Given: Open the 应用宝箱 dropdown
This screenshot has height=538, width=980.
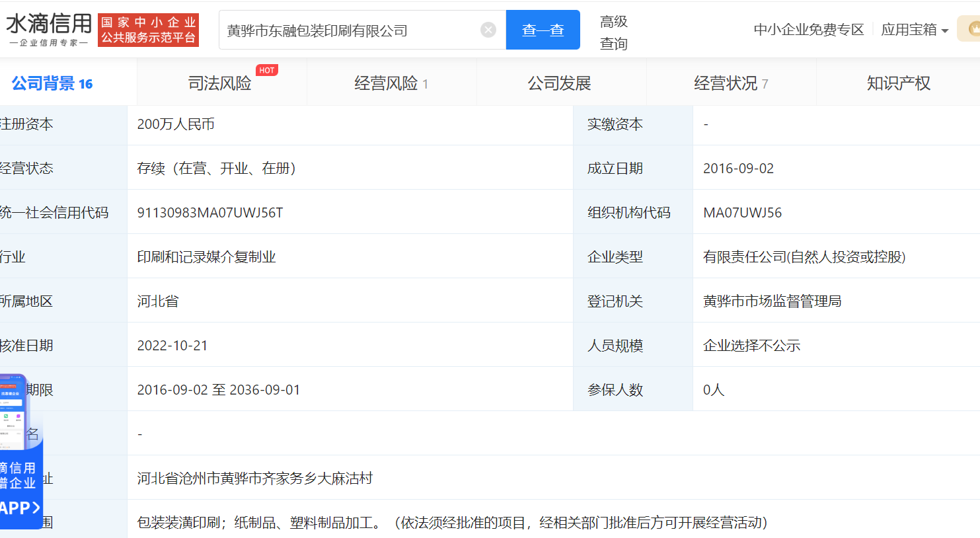Looking at the screenshot, I should click(915, 30).
